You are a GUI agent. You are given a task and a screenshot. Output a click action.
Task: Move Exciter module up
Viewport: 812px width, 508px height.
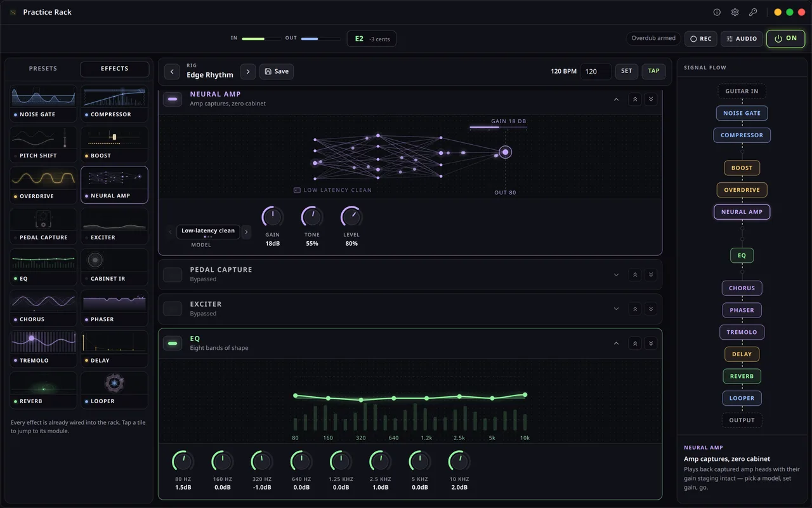pyautogui.click(x=635, y=309)
